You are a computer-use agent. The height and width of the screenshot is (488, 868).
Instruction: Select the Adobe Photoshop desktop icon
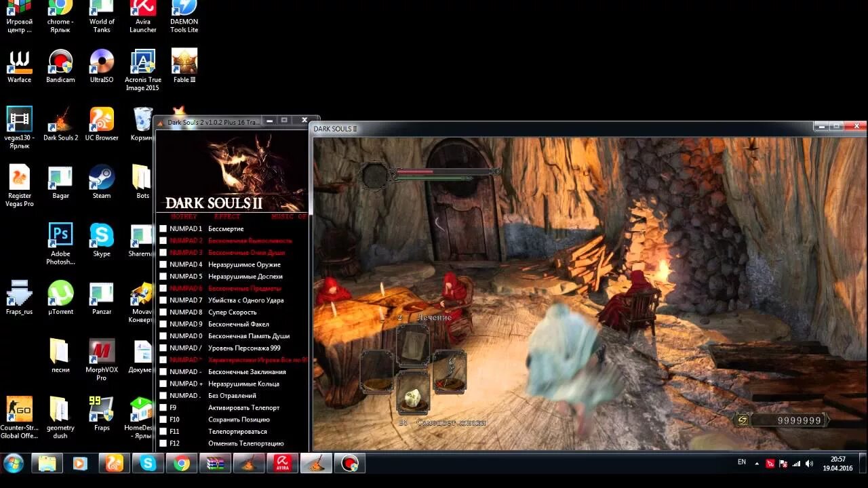coord(60,244)
